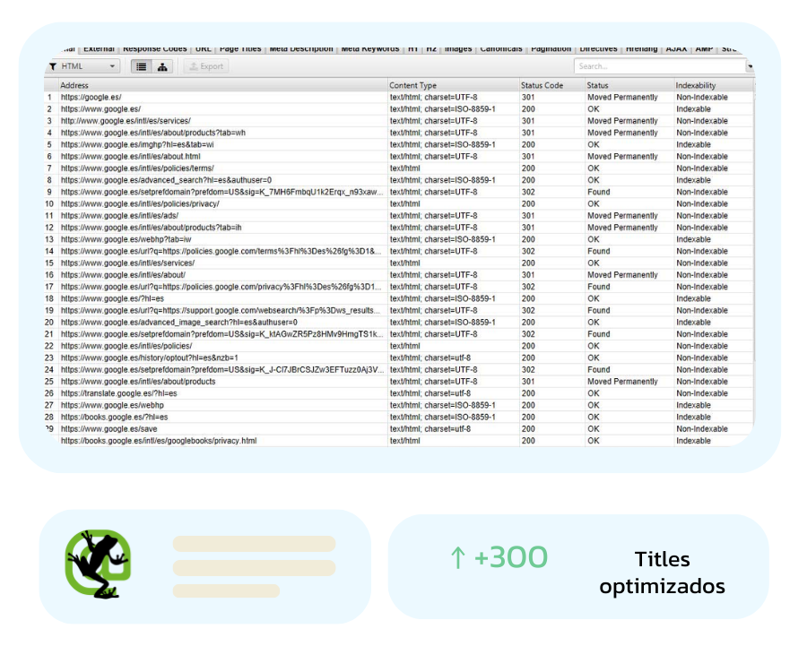Viewport: 807px width, 672px height.
Task: Select the https://www.google.es/intl/es/services/ row
Action: (x=127, y=263)
